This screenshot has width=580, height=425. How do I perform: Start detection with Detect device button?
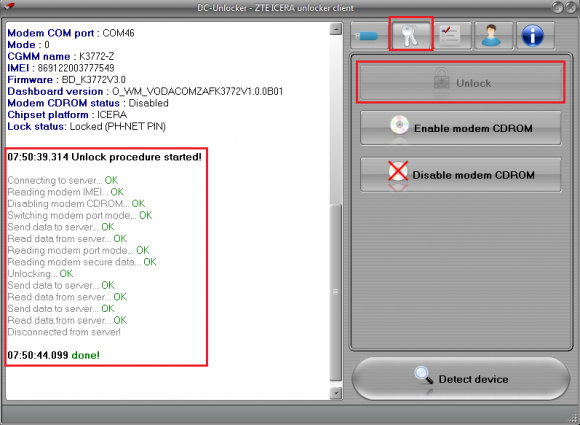point(461,378)
